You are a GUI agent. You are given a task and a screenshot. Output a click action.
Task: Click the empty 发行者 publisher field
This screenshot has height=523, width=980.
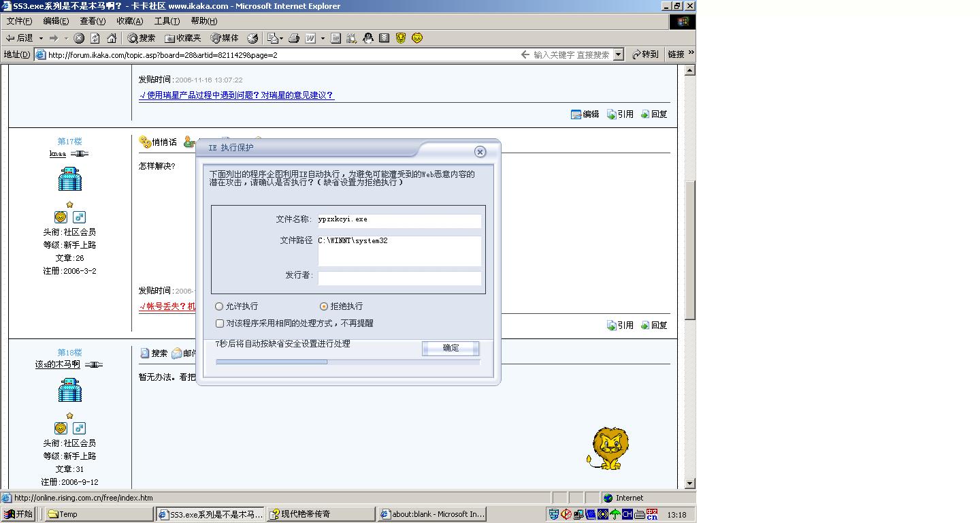[x=399, y=278]
